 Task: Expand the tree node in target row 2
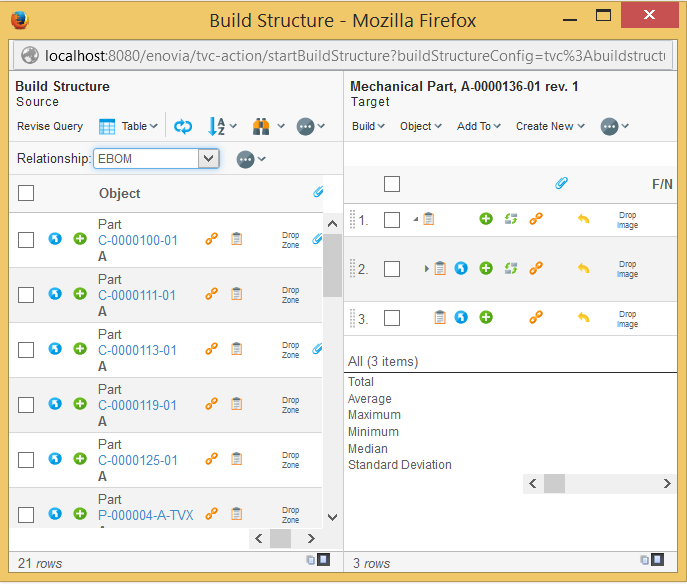pos(426,268)
